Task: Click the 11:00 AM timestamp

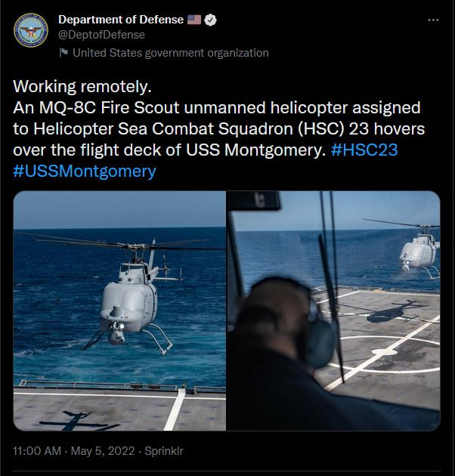Action: 37,451
